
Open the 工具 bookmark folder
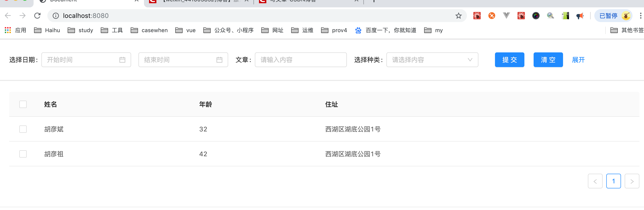[x=112, y=30]
